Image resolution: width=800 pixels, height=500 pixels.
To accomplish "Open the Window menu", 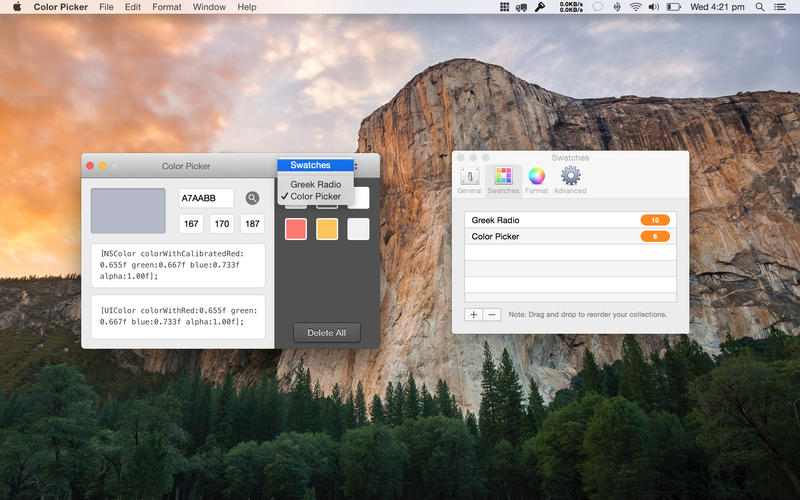I will [209, 7].
